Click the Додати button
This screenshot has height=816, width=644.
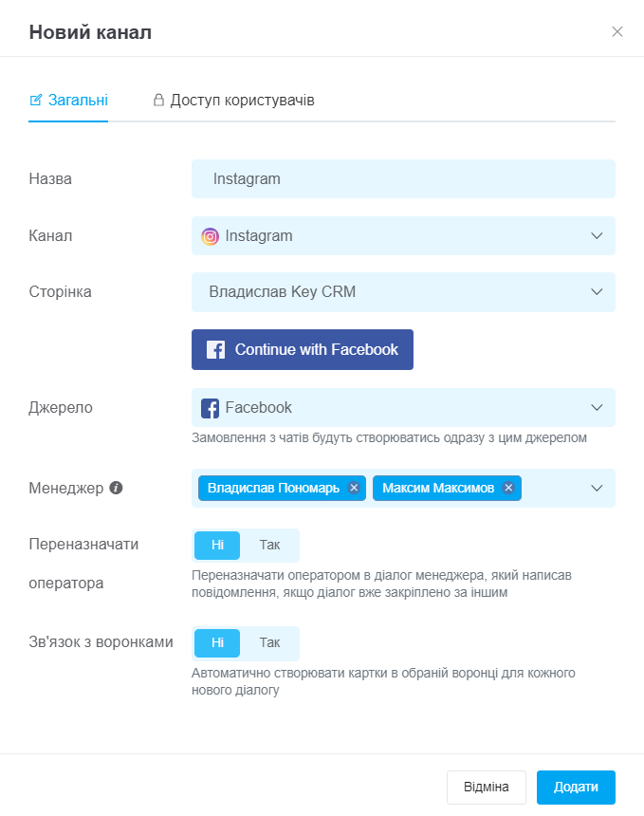click(576, 787)
